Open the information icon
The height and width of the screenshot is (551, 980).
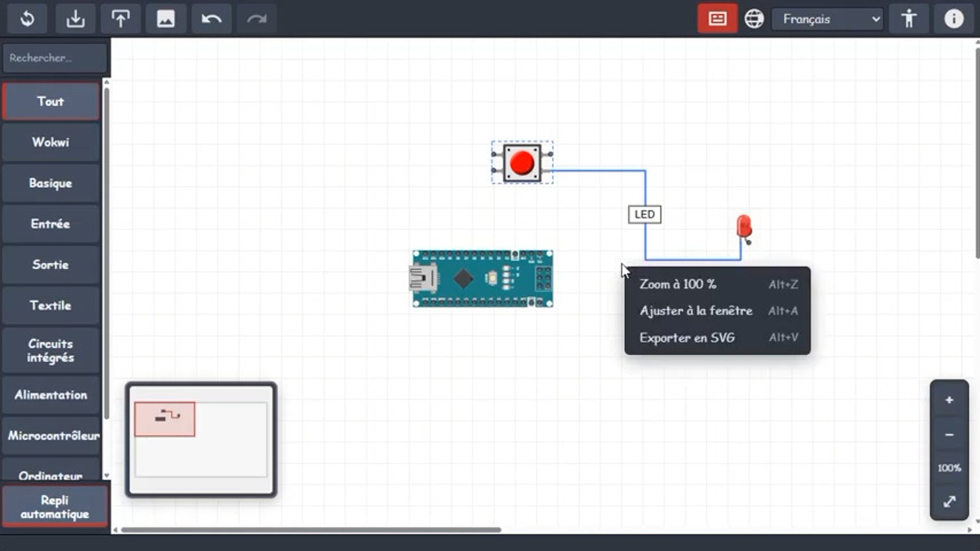[953, 19]
